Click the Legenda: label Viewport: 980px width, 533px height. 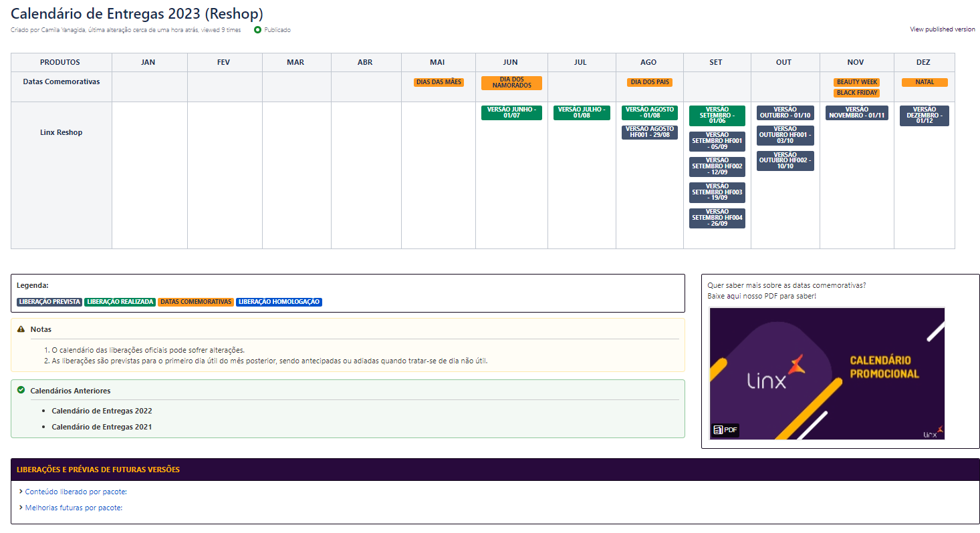[x=33, y=285]
